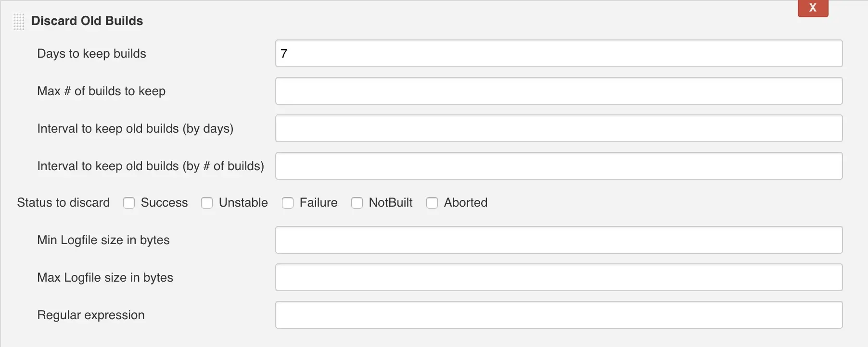Focus the Interval to keep old builds (by days) input

559,128
